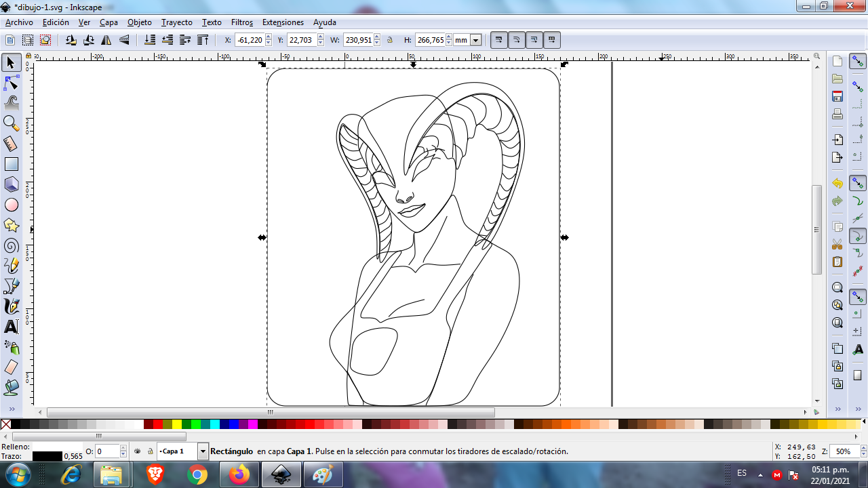The height and width of the screenshot is (488, 868).
Task: Select the Paint bucket tool
Action: (x=11, y=388)
